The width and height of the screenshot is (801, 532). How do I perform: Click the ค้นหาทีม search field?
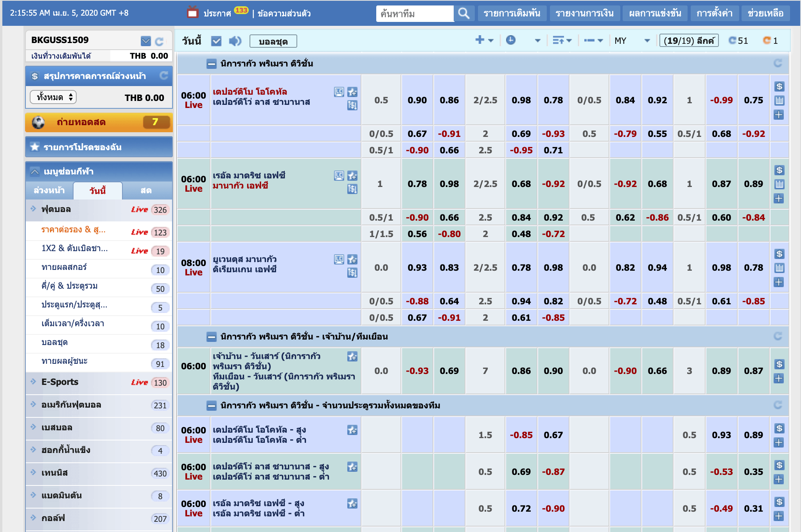tap(415, 14)
